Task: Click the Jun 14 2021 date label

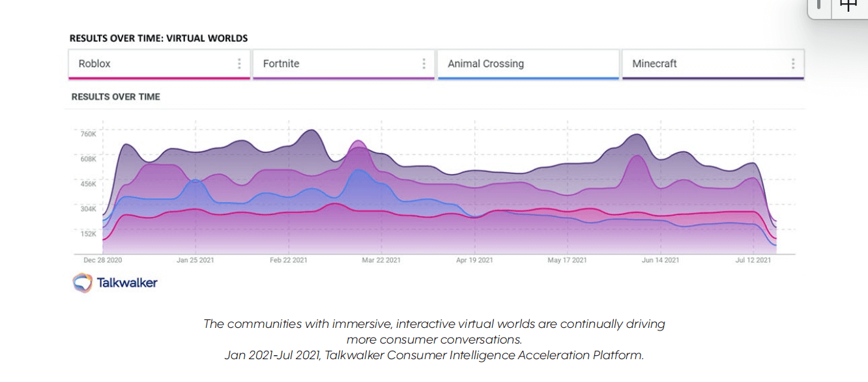Action: point(660,260)
